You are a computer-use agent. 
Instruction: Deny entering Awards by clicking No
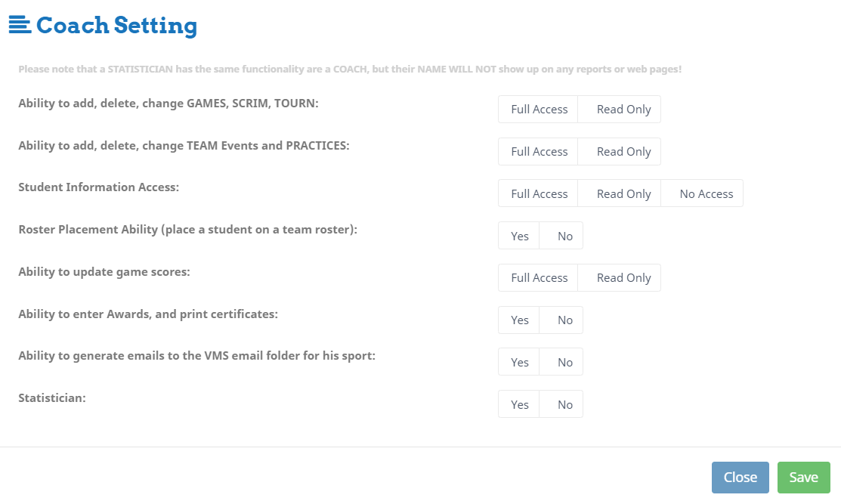coord(565,320)
